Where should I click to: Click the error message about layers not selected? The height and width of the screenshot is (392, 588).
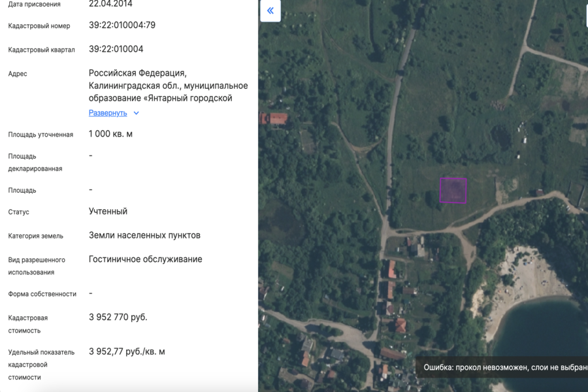(x=503, y=368)
